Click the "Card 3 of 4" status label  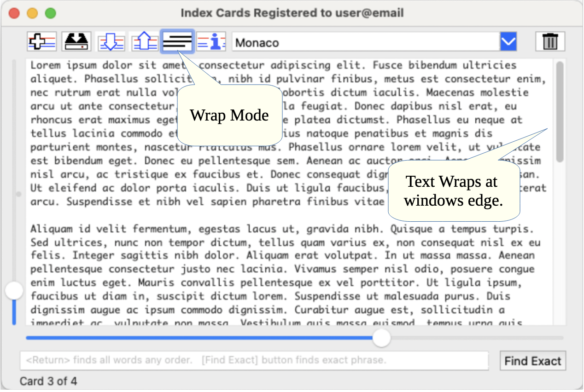point(48,381)
